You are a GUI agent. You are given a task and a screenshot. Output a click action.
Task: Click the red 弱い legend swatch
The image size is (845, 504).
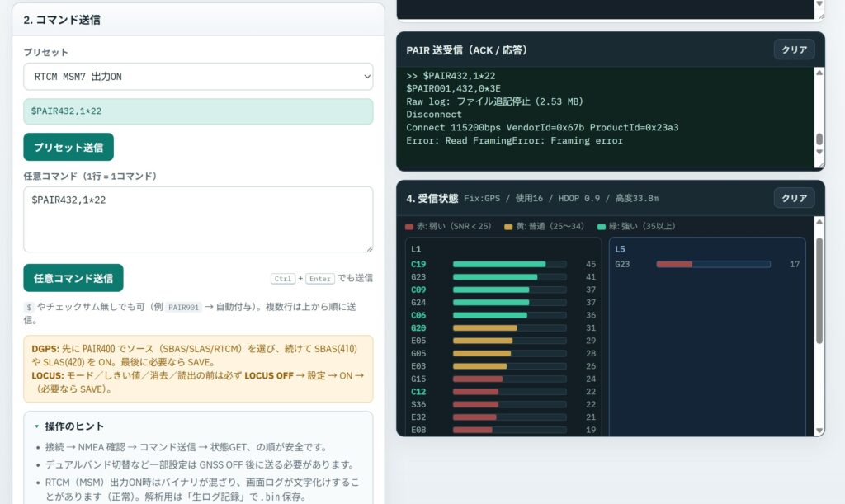[x=409, y=227]
